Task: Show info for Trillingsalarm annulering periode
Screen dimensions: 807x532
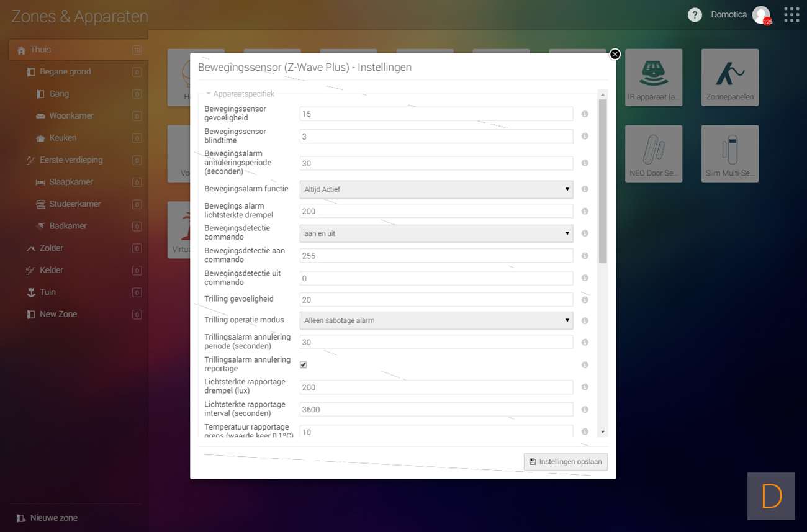Action: (x=584, y=343)
